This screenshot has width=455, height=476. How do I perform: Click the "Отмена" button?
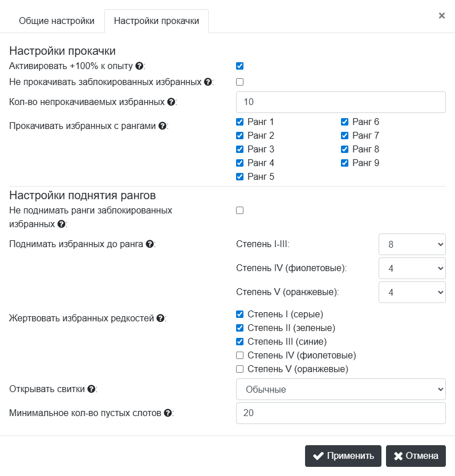coord(416,456)
